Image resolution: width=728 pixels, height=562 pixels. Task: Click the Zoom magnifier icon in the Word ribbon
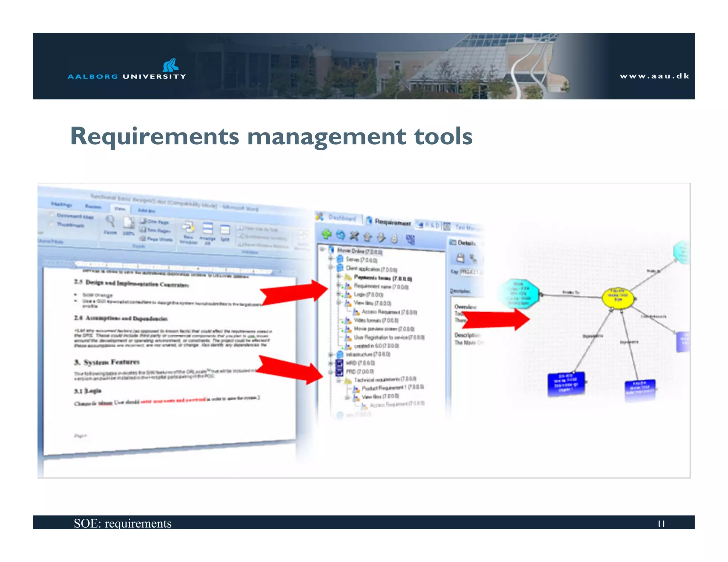[x=110, y=222]
